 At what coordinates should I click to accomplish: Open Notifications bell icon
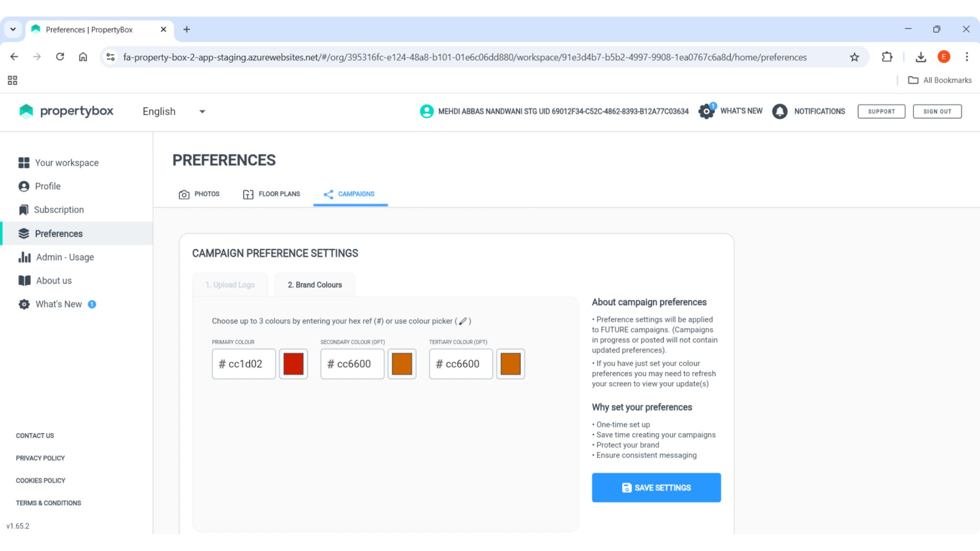coord(780,111)
